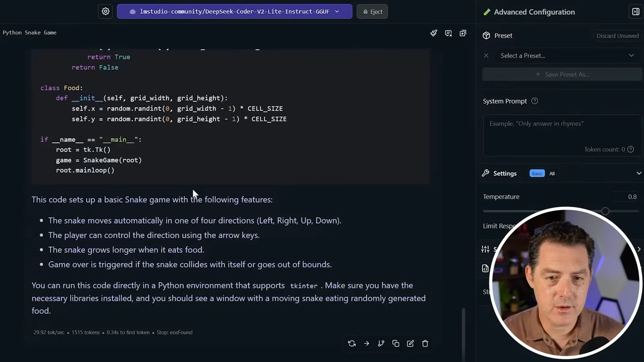Click the clear chat broom icon
The image size is (644, 362).
[x=433, y=33]
